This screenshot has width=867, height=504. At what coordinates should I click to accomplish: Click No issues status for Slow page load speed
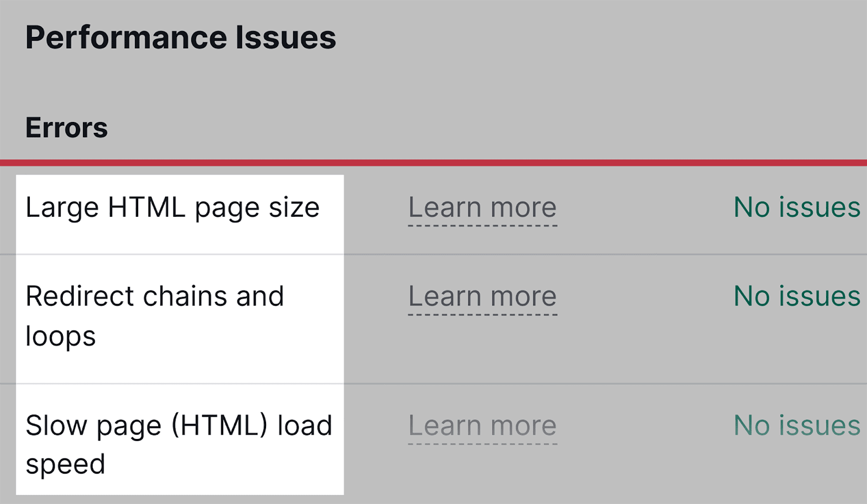pos(797,425)
